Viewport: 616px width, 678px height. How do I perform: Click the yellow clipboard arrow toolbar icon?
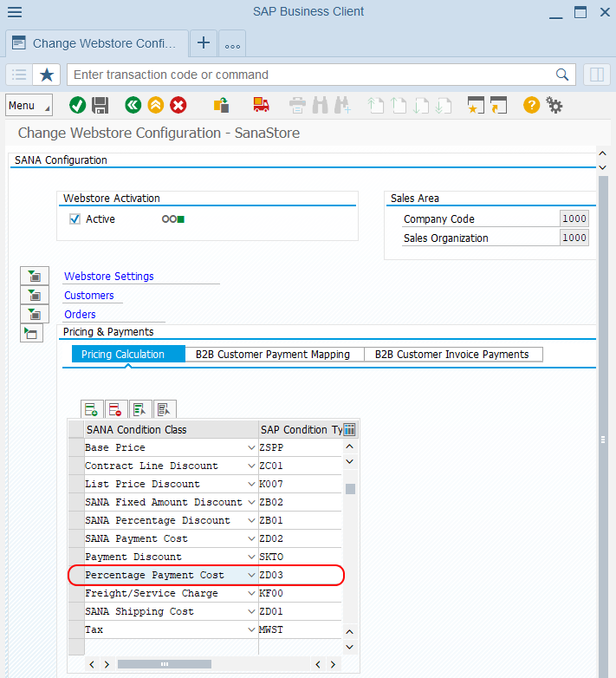pyautogui.click(x=221, y=105)
